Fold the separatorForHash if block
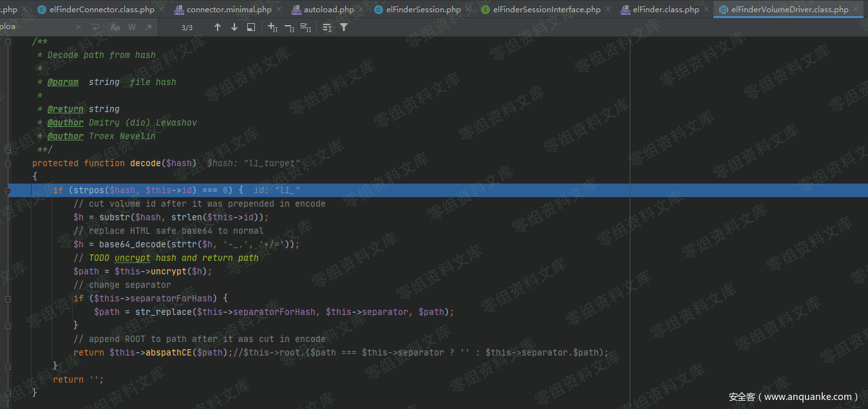Viewport: 868px width, 409px height. click(x=8, y=299)
